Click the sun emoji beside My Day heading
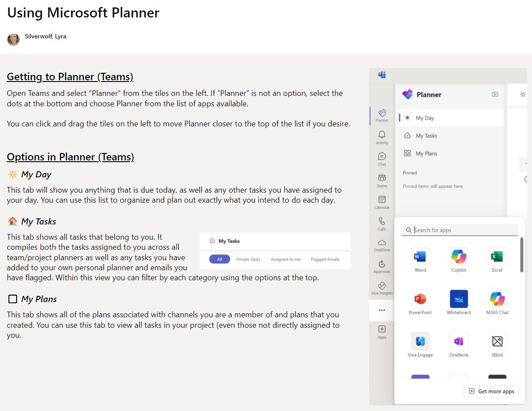The image size is (532, 411). [x=13, y=174]
